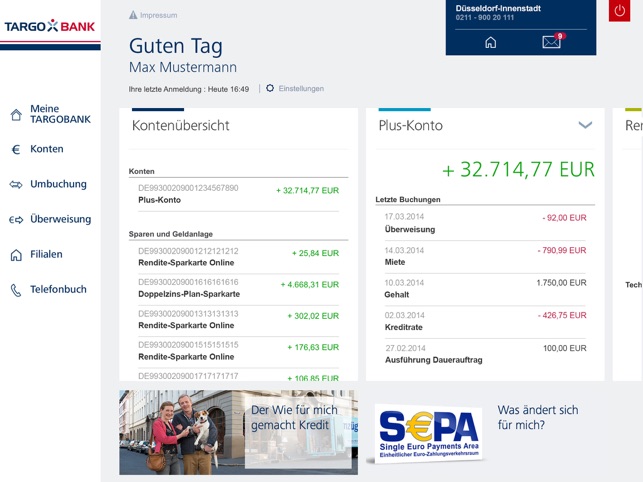
Task: Open the couple-with-dog Kredit banner photo
Action: 238,432
